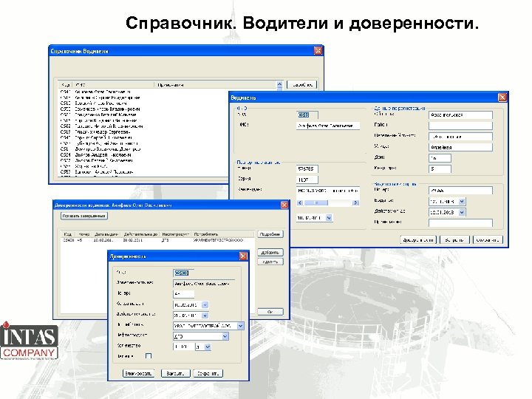
Task: Click the empty Примечание field in Водитель
Action: [x=460, y=223]
